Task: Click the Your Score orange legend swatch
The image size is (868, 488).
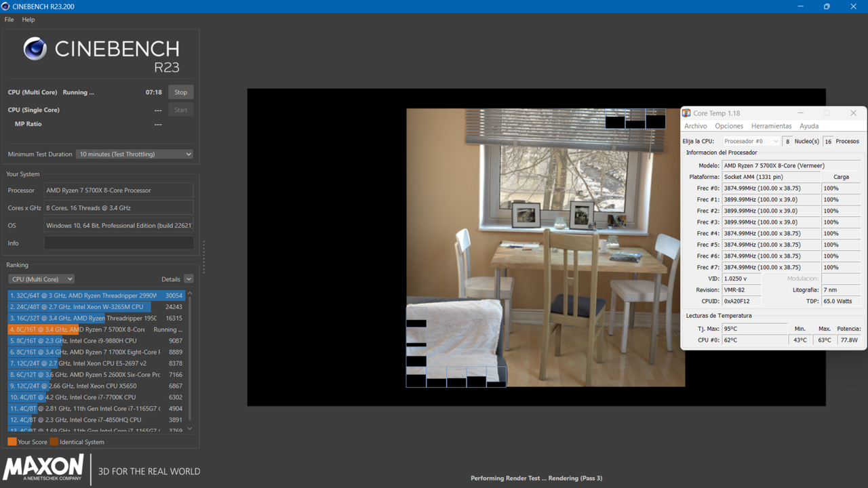Action: click(12, 442)
